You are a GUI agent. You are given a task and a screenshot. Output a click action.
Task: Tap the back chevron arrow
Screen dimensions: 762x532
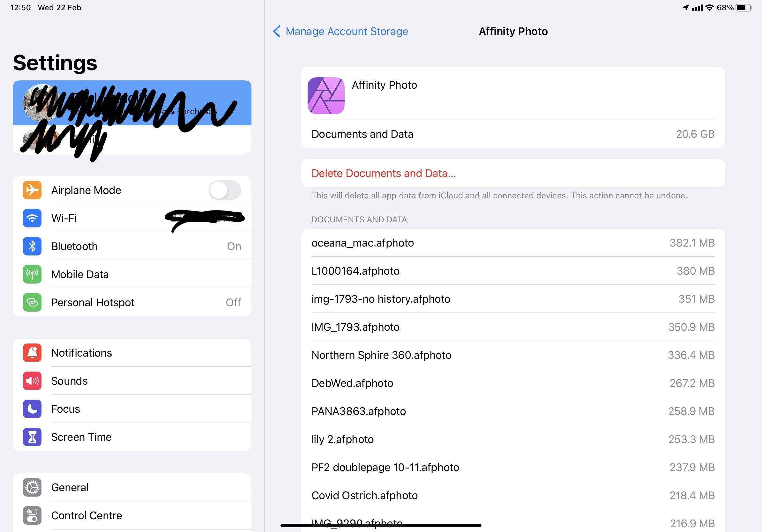[x=277, y=32]
